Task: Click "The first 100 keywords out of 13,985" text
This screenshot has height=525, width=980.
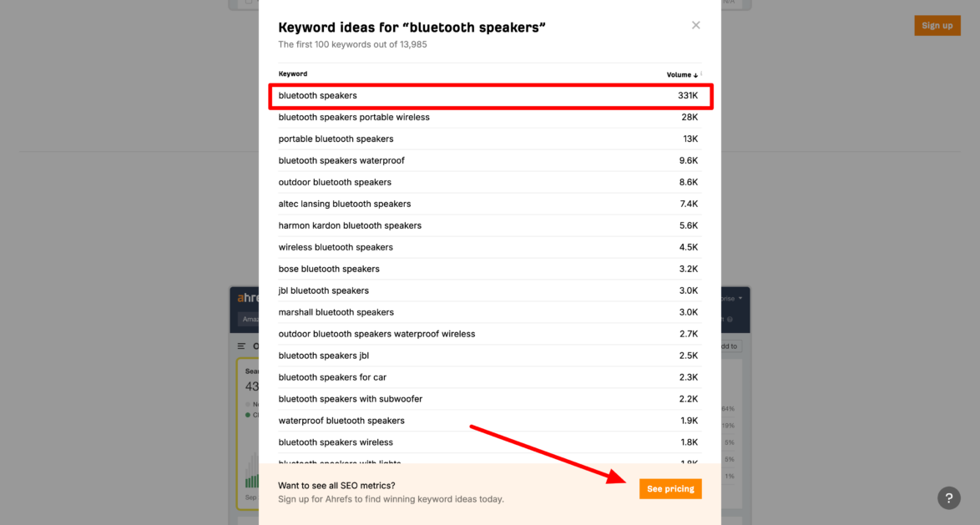Action: (352, 44)
